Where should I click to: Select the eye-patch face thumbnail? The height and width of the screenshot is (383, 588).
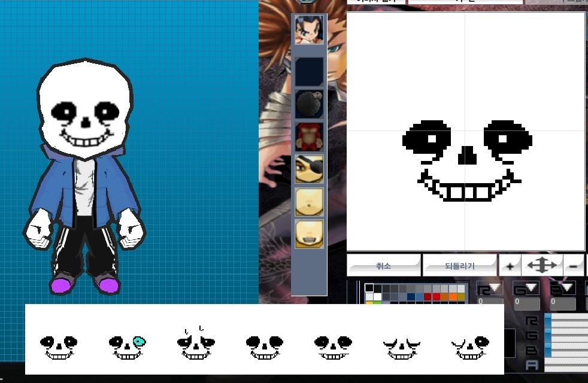309,169
